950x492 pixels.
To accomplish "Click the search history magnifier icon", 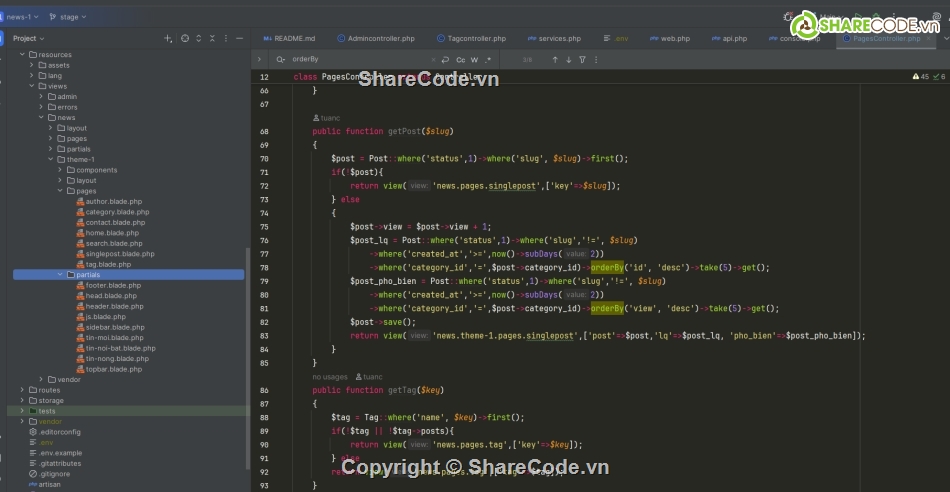I will [x=281, y=59].
